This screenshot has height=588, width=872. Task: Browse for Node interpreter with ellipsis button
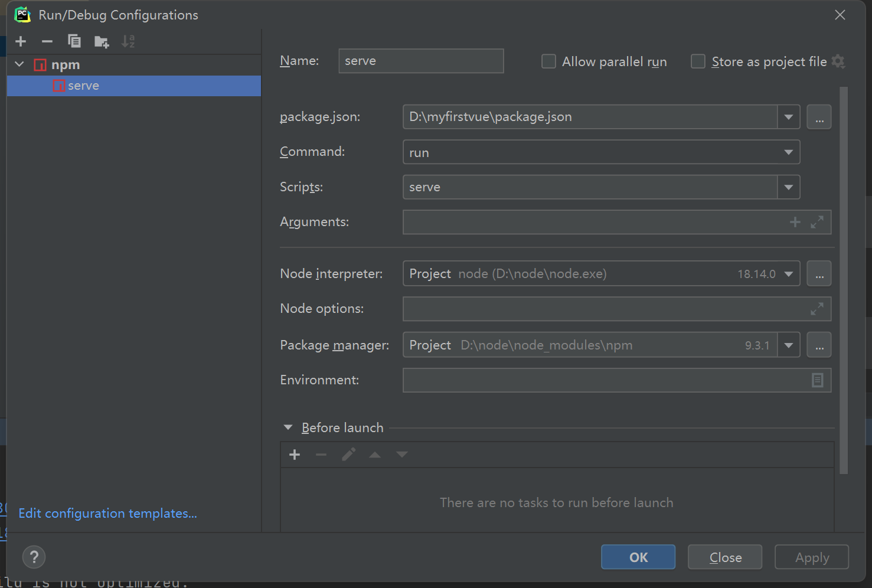pyautogui.click(x=819, y=274)
